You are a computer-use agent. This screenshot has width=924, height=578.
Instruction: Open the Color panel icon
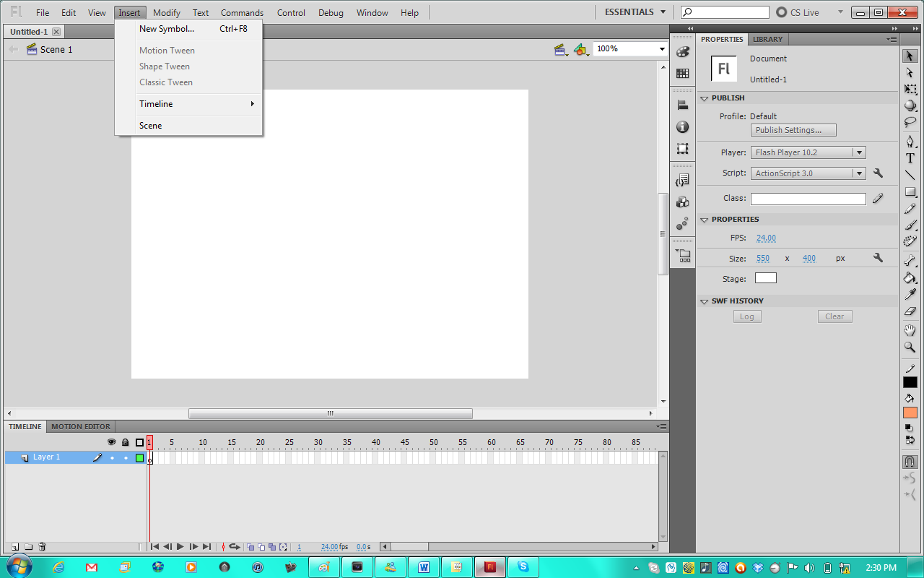pyautogui.click(x=682, y=52)
